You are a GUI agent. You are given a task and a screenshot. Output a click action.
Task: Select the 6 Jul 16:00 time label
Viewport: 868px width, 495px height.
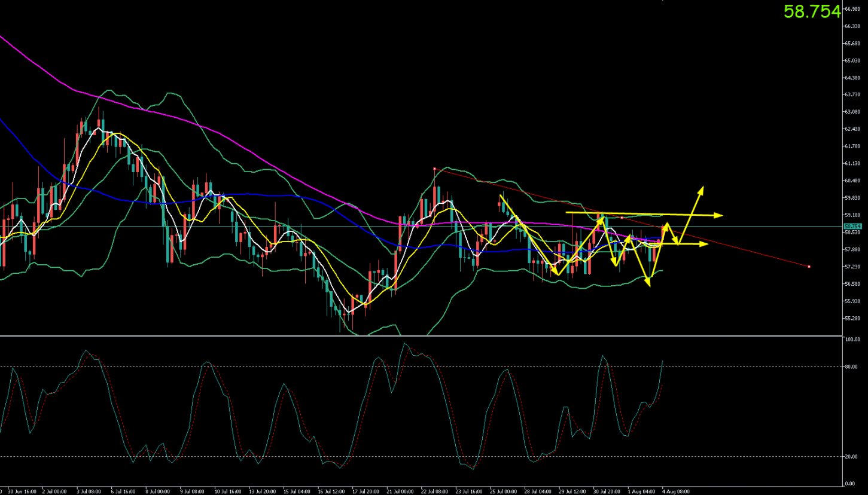pyautogui.click(x=123, y=491)
